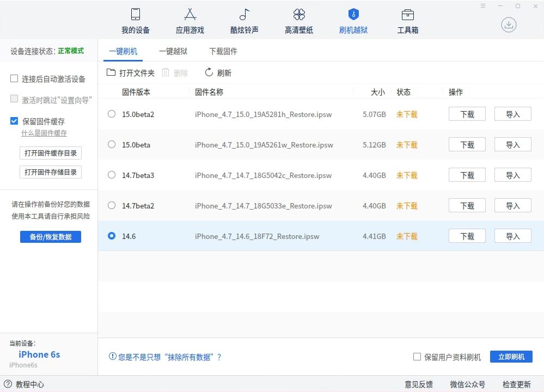Click the 立即刷机 flash button
The height and width of the screenshot is (392, 544).
(511, 357)
